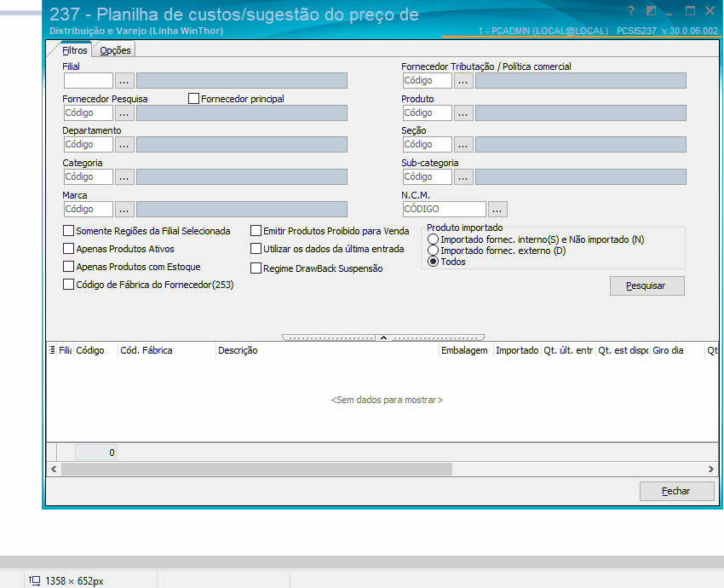Open Seção lookup ellipsis button
This screenshot has width=724, height=588.
point(463,145)
